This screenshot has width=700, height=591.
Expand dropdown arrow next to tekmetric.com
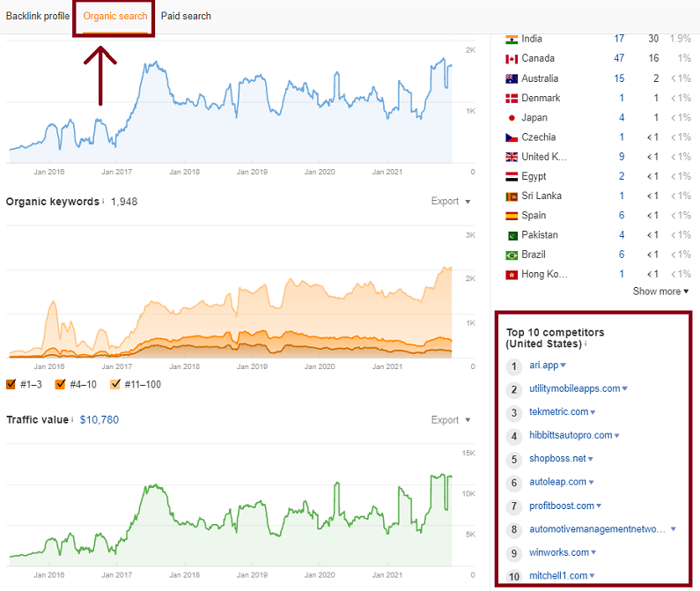[x=593, y=412]
